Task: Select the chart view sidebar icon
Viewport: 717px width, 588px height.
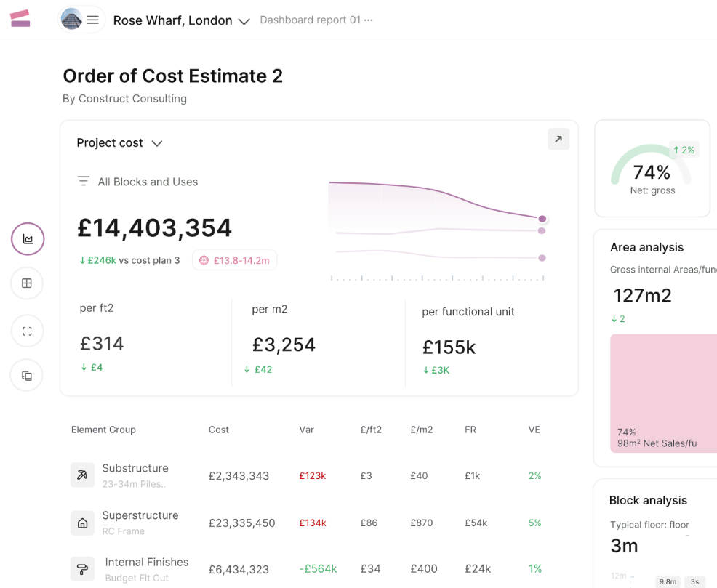Action: [28, 239]
